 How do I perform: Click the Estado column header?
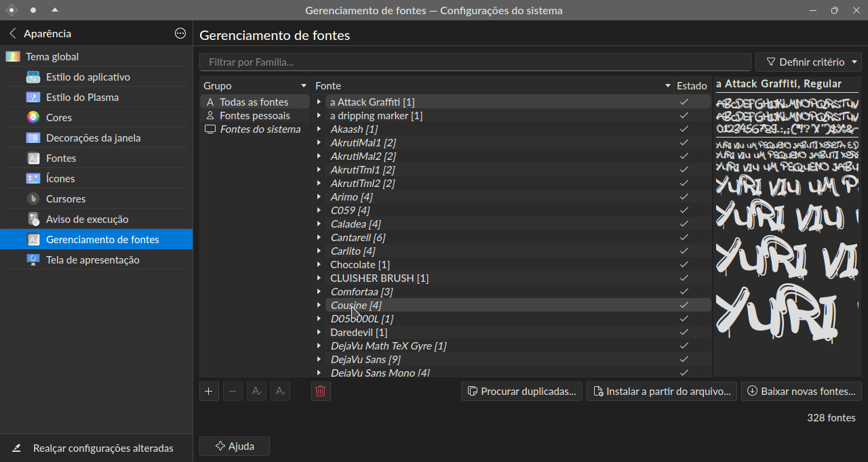(692, 86)
